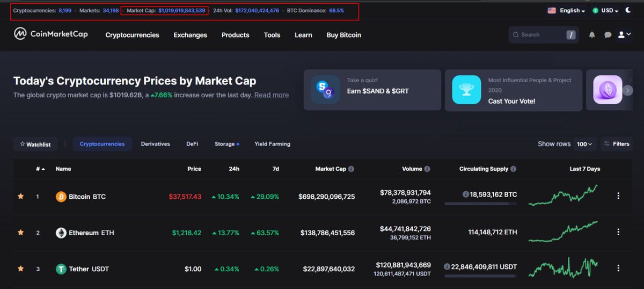Open the Products menu

pyautogui.click(x=235, y=35)
